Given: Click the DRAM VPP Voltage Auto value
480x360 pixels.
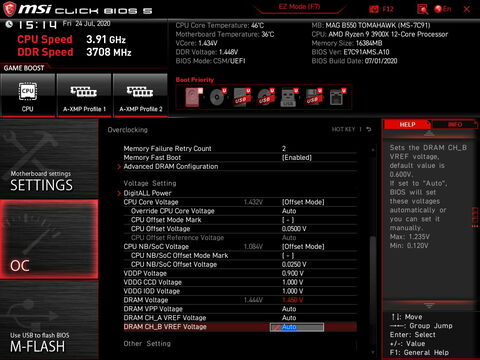Looking at the screenshot, I should [x=289, y=309].
